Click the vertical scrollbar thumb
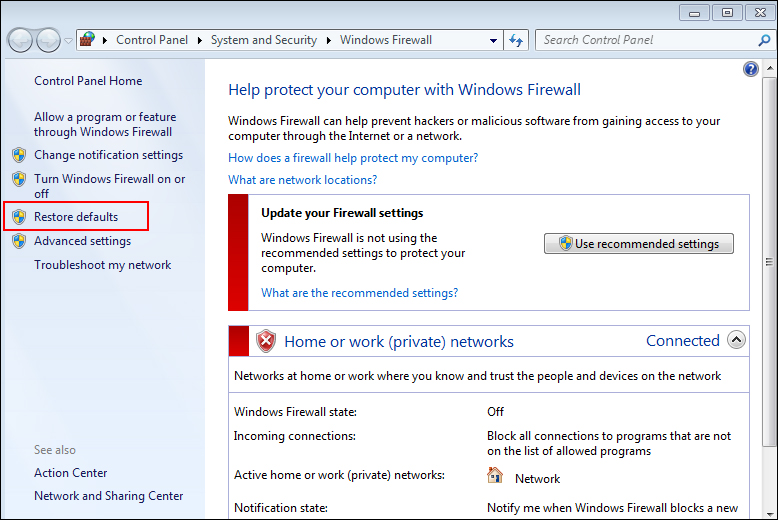This screenshot has height=520, width=778. coord(769,261)
